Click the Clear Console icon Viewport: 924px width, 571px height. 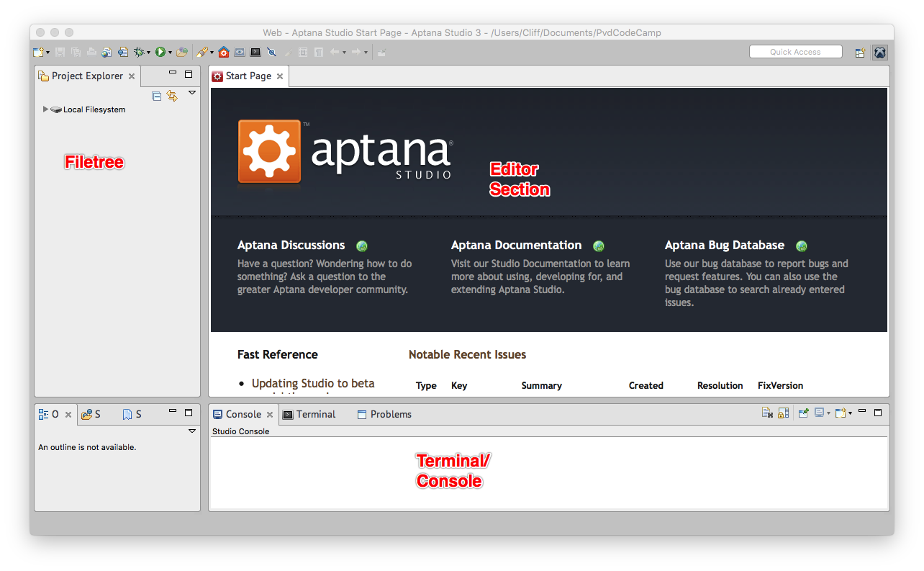tap(767, 413)
